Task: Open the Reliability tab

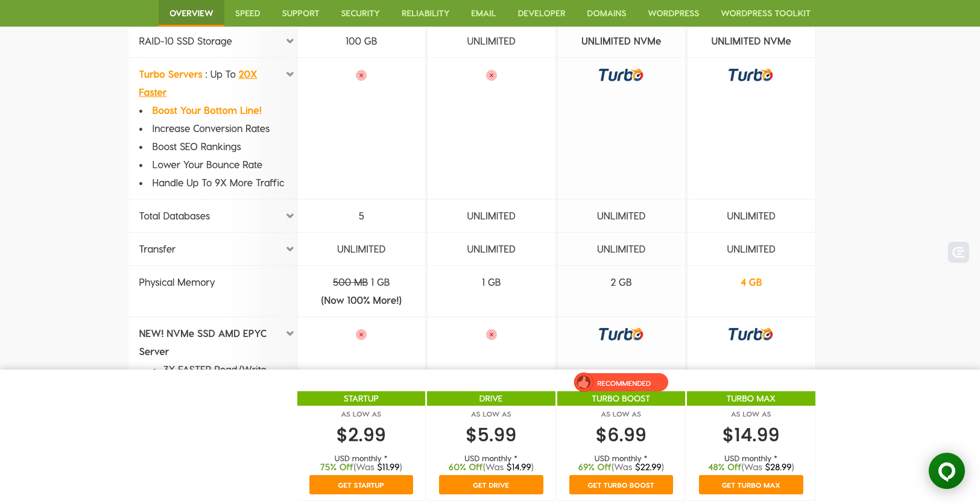Action: (x=425, y=13)
